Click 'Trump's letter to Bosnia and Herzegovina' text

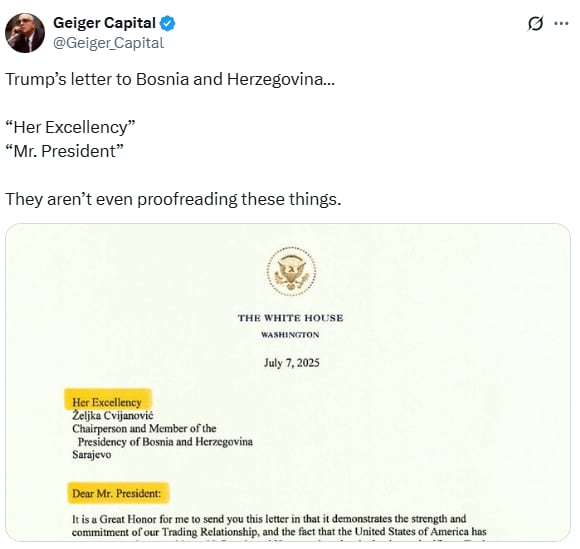170,79
